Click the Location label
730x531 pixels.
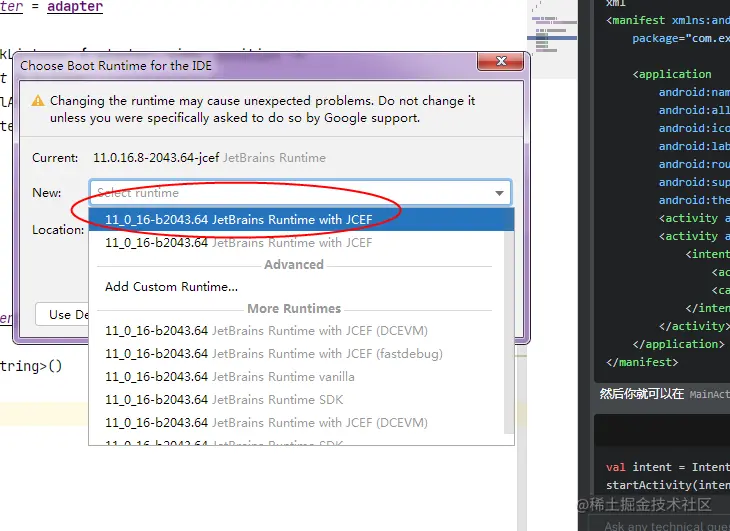[x=58, y=229]
